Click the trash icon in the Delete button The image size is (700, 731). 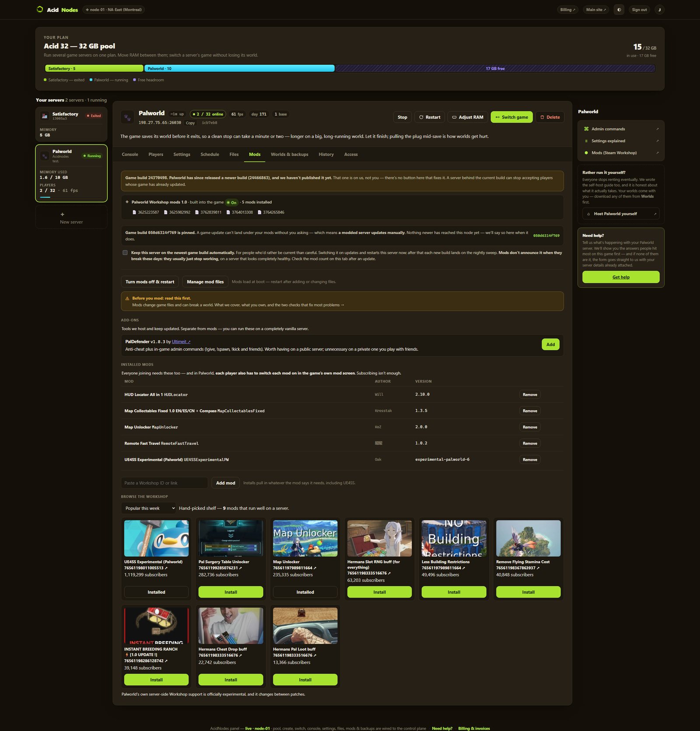coord(542,117)
